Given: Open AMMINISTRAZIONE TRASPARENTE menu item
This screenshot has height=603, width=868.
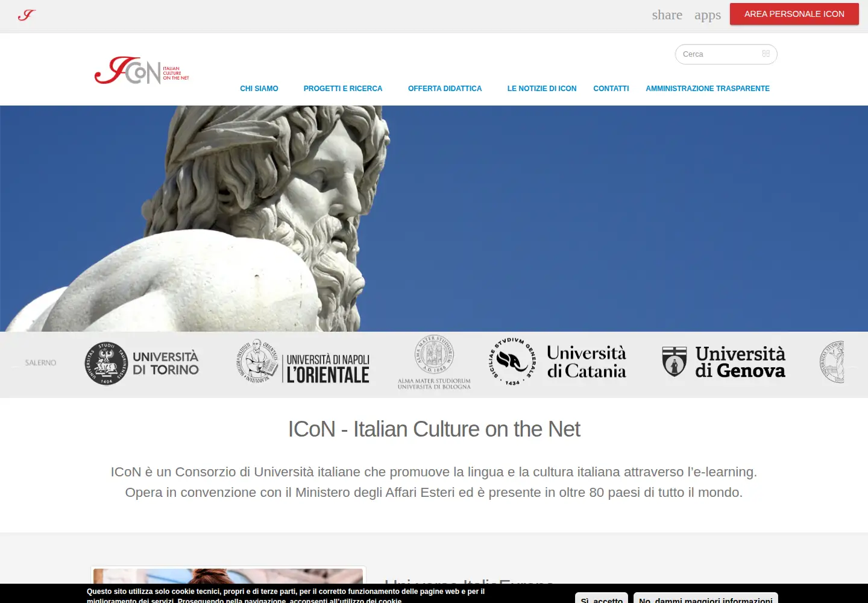Looking at the screenshot, I should tap(708, 89).
